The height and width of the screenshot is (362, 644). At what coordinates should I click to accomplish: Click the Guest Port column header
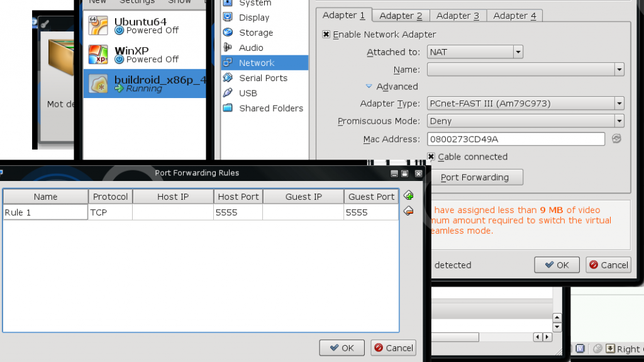click(x=371, y=197)
